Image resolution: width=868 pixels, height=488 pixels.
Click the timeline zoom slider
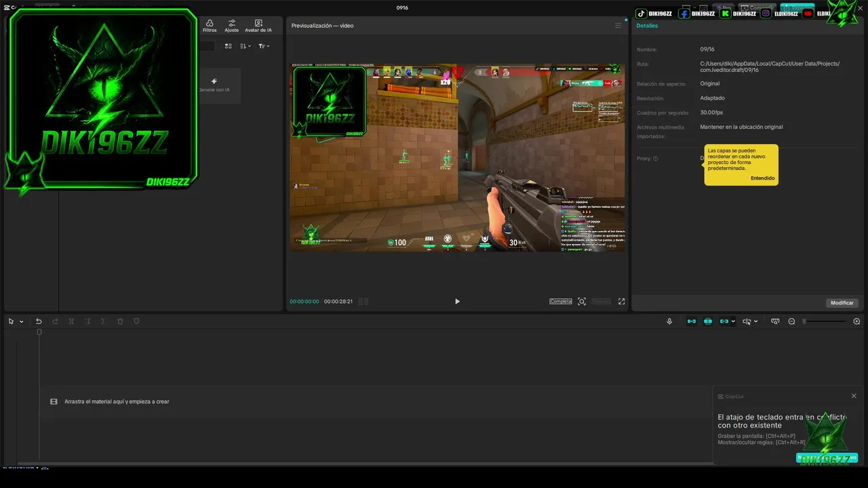tap(824, 321)
